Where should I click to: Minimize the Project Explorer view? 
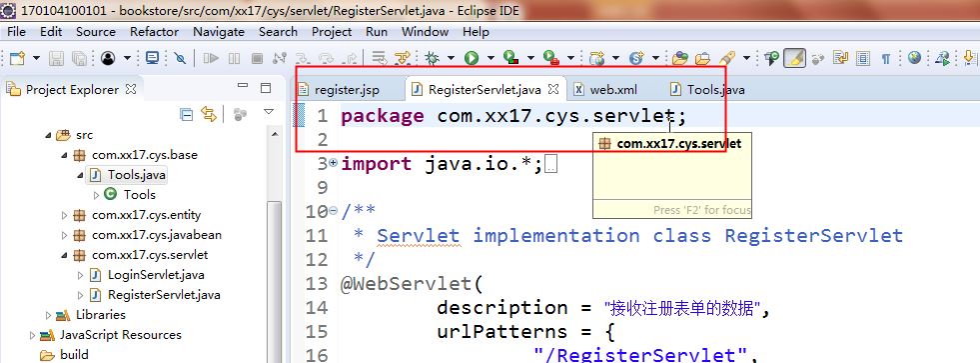(x=243, y=86)
